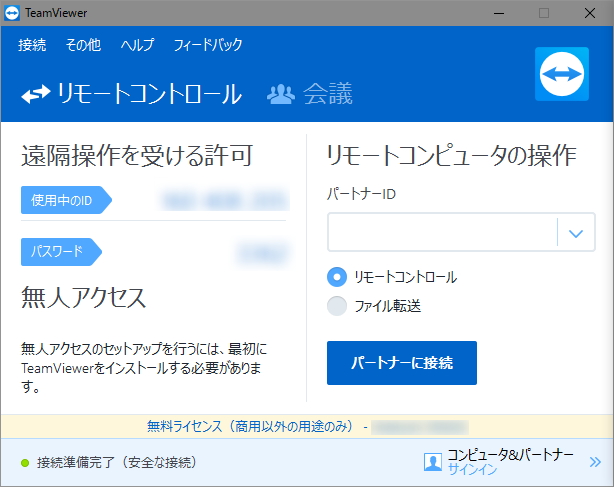
Task: Click the 無人アクセス heading
Action: point(83,298)
